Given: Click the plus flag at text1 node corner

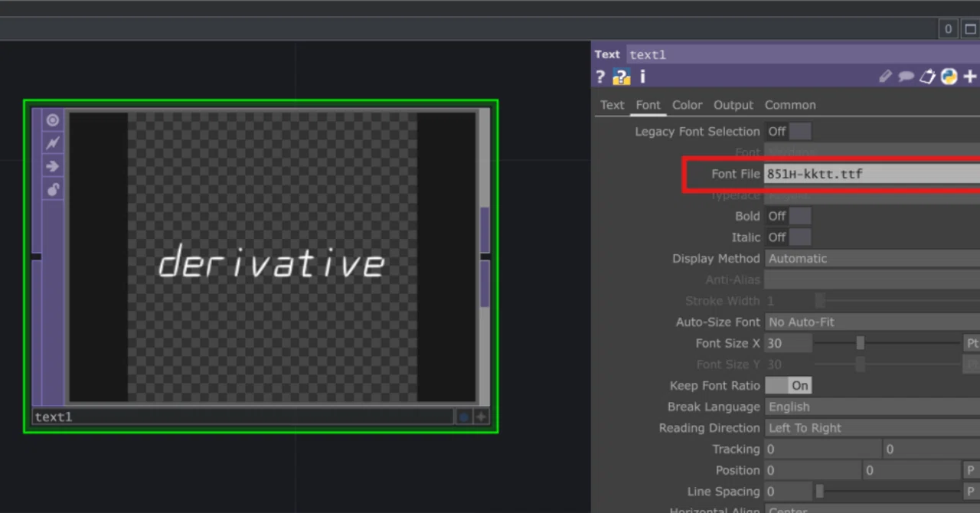Looking at the screenshot, I should [481, 417].
